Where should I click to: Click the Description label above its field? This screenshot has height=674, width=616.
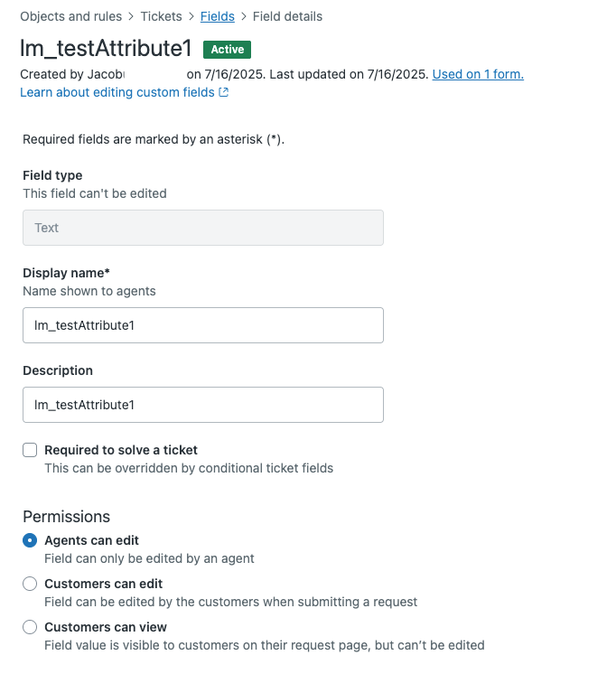58,370
